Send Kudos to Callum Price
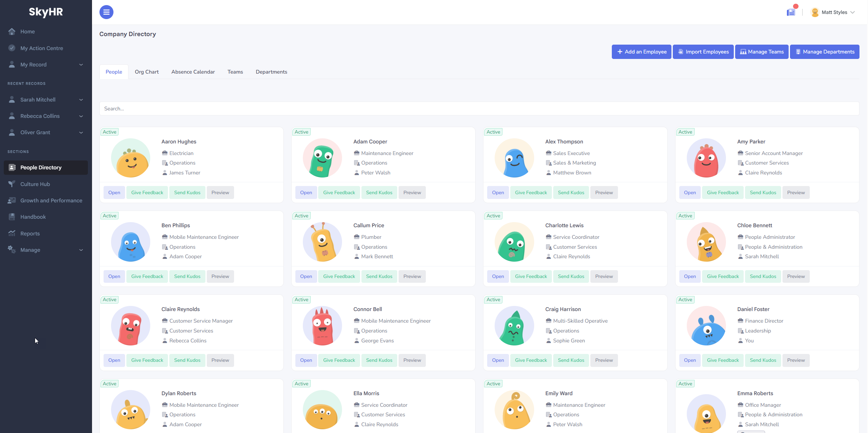 [x=379, y=276]
